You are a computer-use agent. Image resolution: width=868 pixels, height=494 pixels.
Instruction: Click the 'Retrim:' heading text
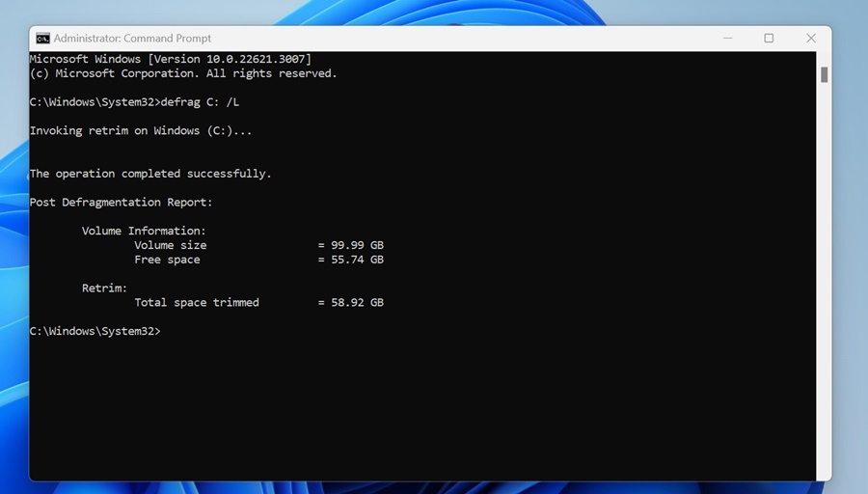(x=104, y=288)
